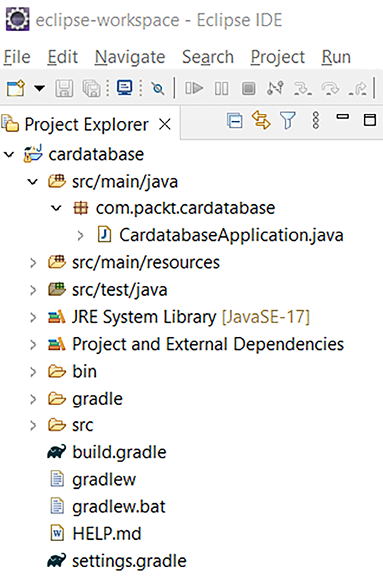Image resolution: width=383 pixels, height=579 pixels.
Task: Collapse the cardatabase project node
Action: click(9, 154)
